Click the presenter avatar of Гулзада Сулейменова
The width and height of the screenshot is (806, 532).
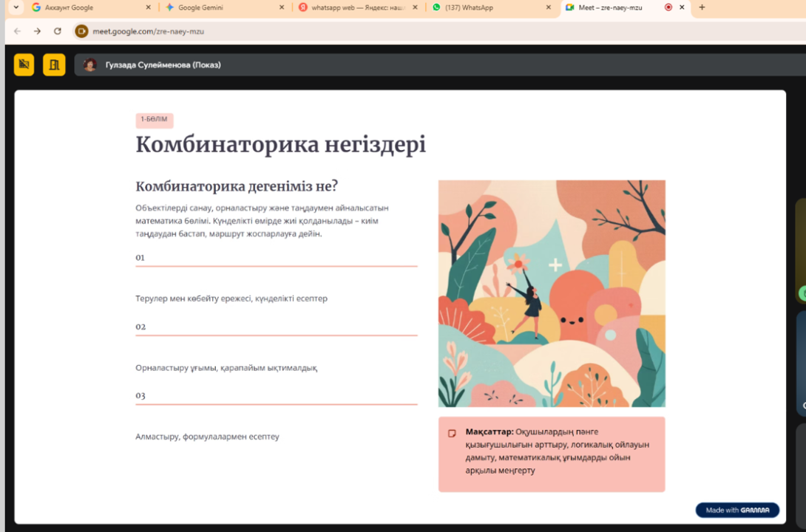(90, 65)
